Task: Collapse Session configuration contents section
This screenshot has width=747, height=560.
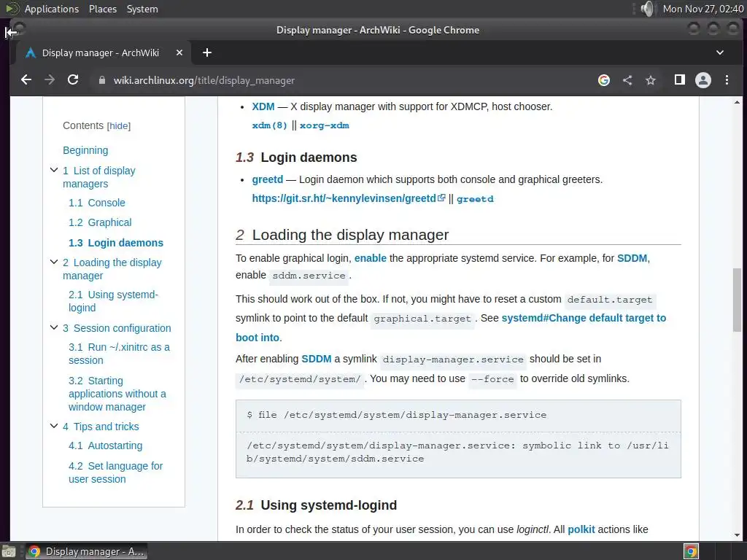Action: click(x=54, y=327)
